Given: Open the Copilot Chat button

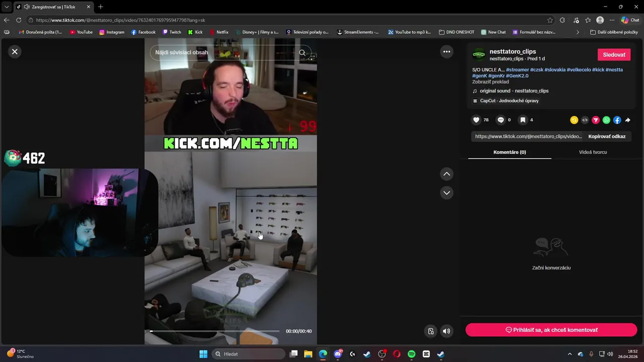Looking at the screenshot, I should click(631, 20).
